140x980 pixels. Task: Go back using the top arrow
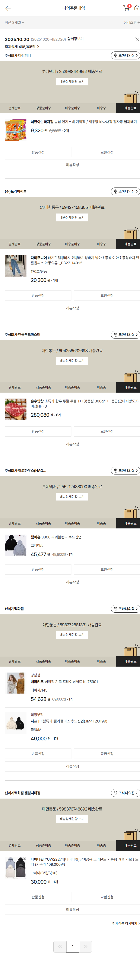(8, 8)
